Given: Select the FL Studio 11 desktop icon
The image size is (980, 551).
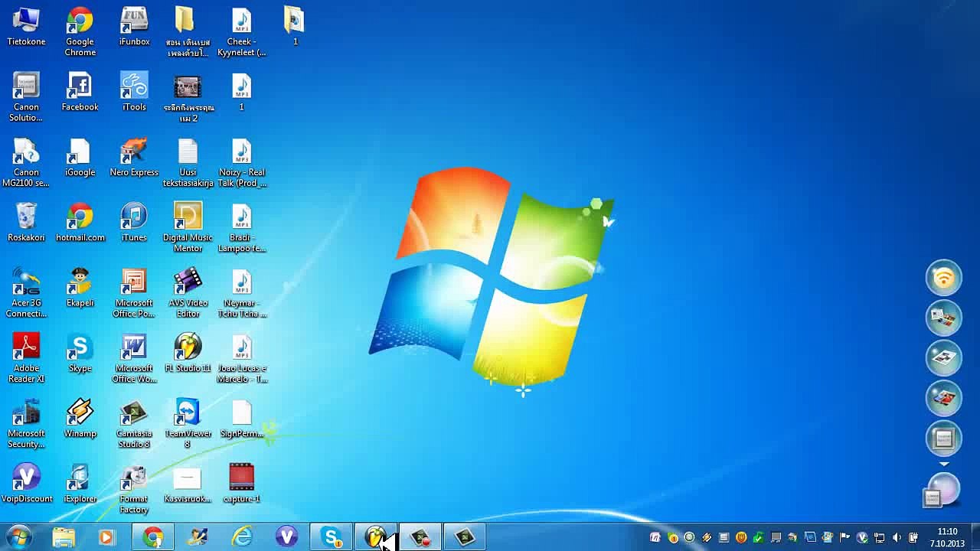Looking at the screenshot, I should tap(188, 353).
